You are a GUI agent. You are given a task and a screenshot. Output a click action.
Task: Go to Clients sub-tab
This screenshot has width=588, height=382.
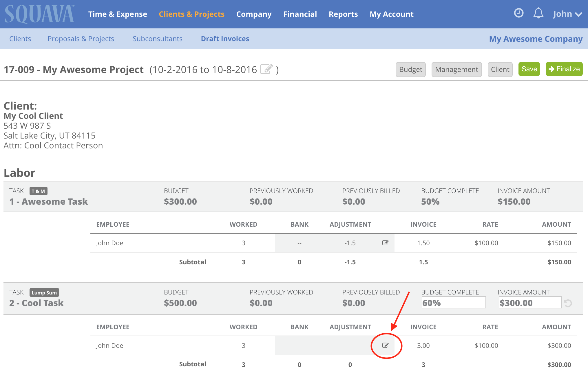click(20, 39)
